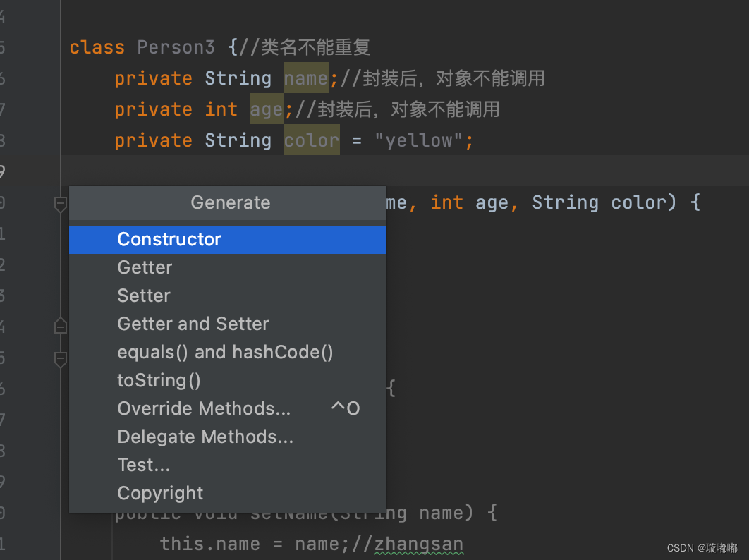
Task: Collapse the top code fold marker in gutter
Action: (x=60, y=204)
